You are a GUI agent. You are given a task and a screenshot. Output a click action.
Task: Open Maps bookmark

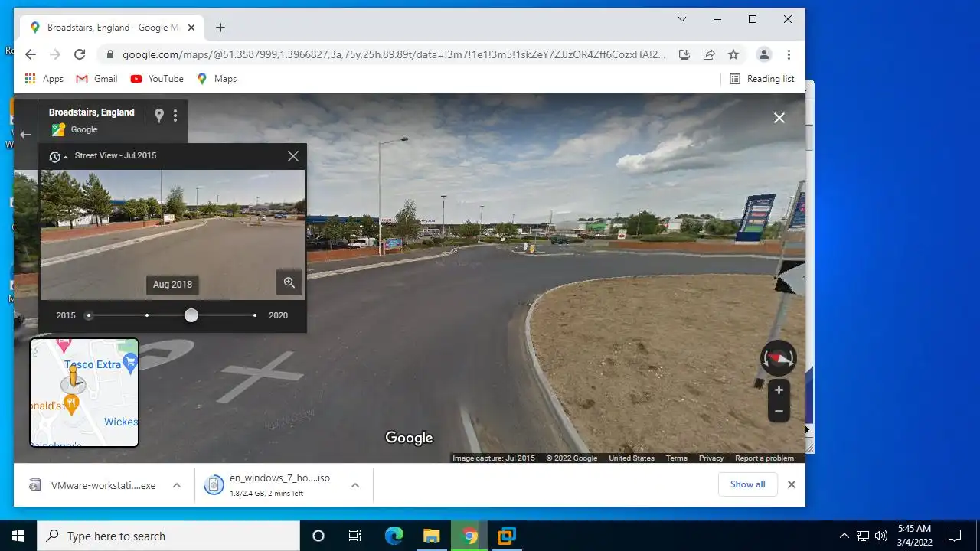coord(217,79)
